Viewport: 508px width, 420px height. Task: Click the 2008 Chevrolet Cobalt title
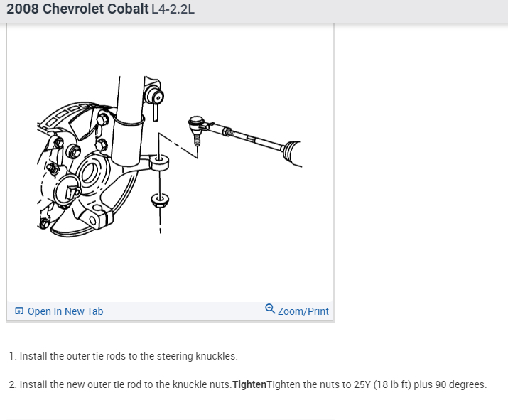pyautogui.click(x=77, y=9)
